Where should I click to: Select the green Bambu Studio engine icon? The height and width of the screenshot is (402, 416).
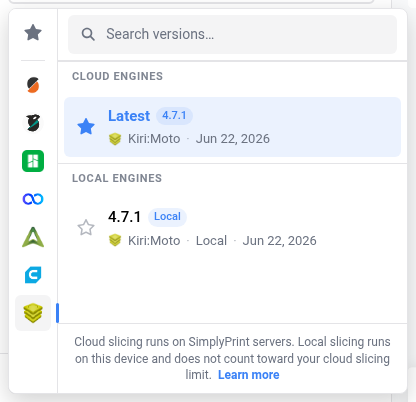click(33, 161)
